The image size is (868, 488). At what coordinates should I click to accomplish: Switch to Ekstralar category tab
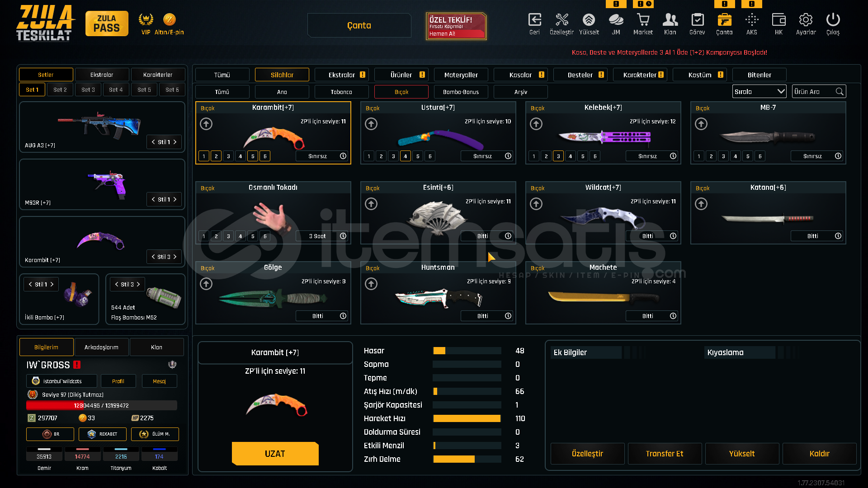coord(342,75)
